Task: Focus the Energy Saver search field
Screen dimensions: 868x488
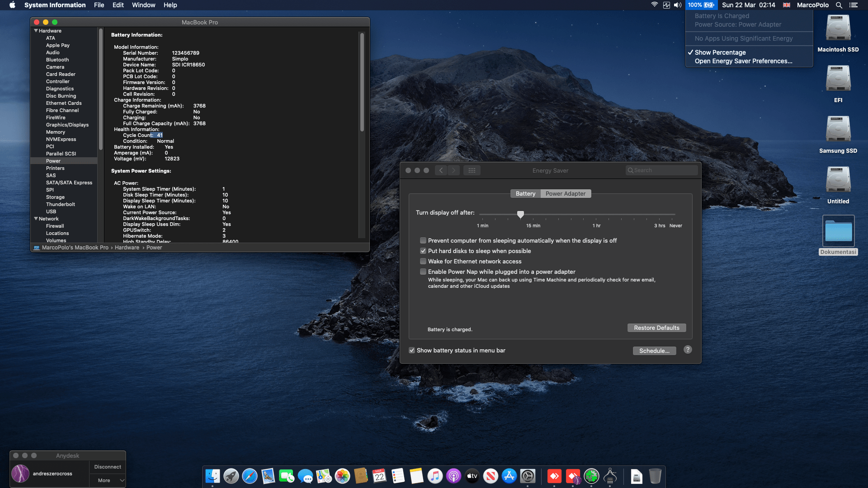Action: pos(662,170)
